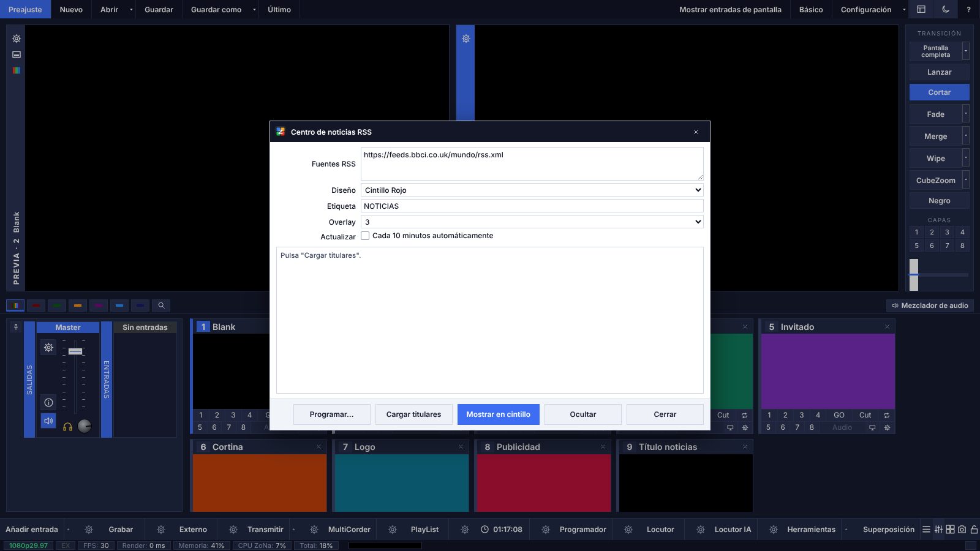Click the Fuentes RSS text field
This screenshot has height=551, width=980.
tap(532, 163)
